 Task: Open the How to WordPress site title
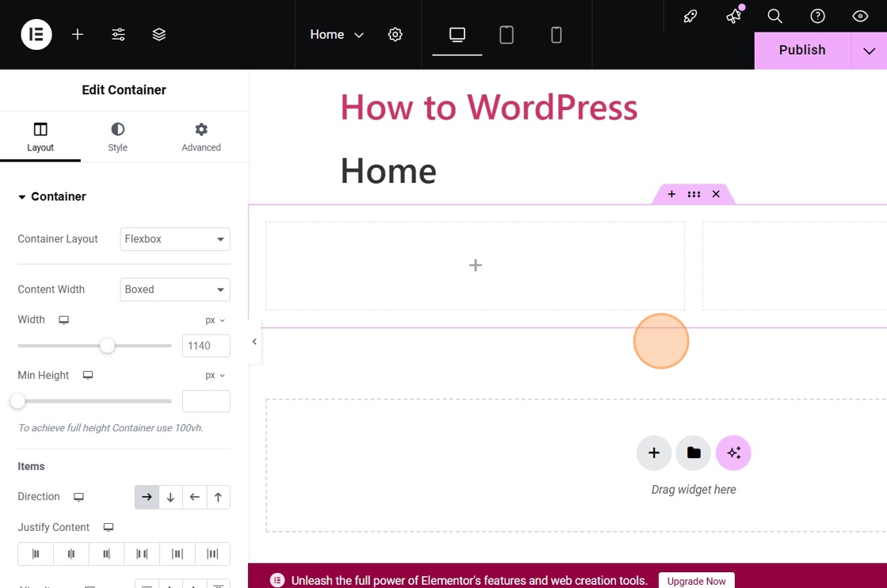point(489,107)
